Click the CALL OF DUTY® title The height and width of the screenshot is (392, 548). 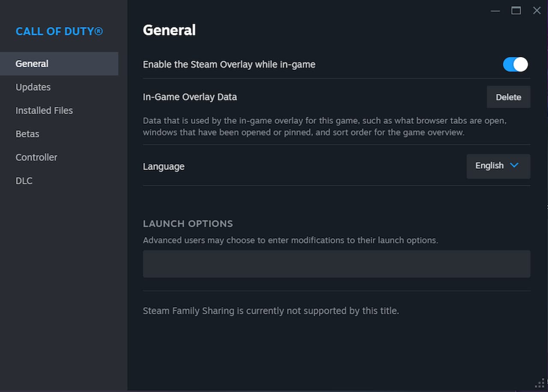coord(59,32)
